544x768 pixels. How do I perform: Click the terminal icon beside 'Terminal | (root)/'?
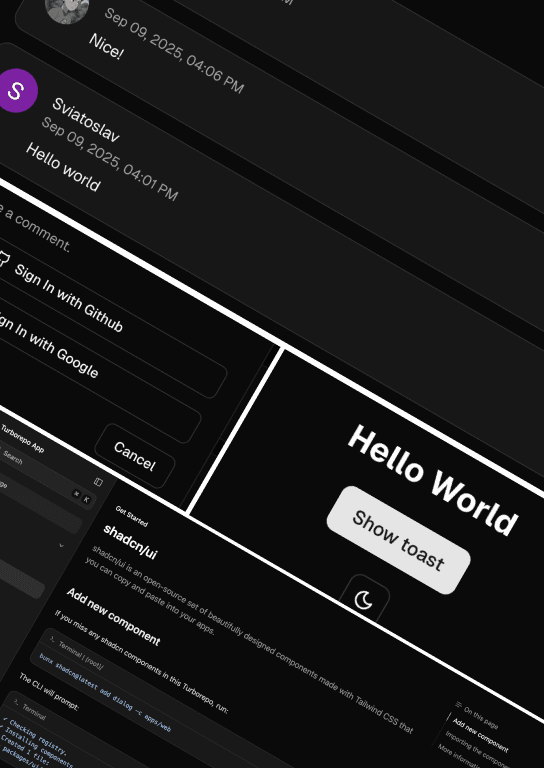(52, 639)
